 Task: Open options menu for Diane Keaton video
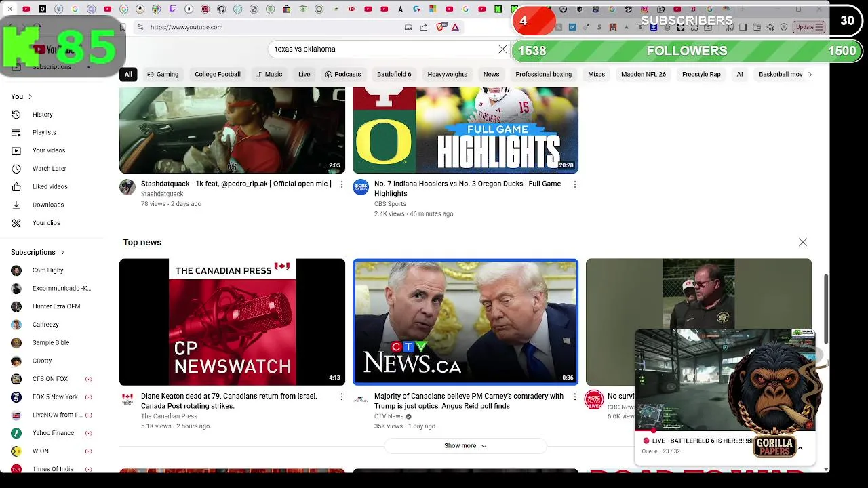click(342, 396)
